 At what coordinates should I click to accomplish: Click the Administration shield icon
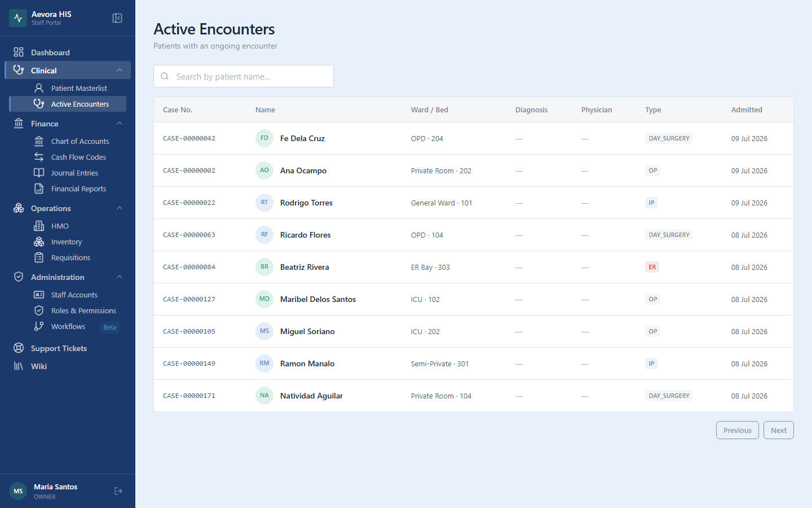click(19, 277)
